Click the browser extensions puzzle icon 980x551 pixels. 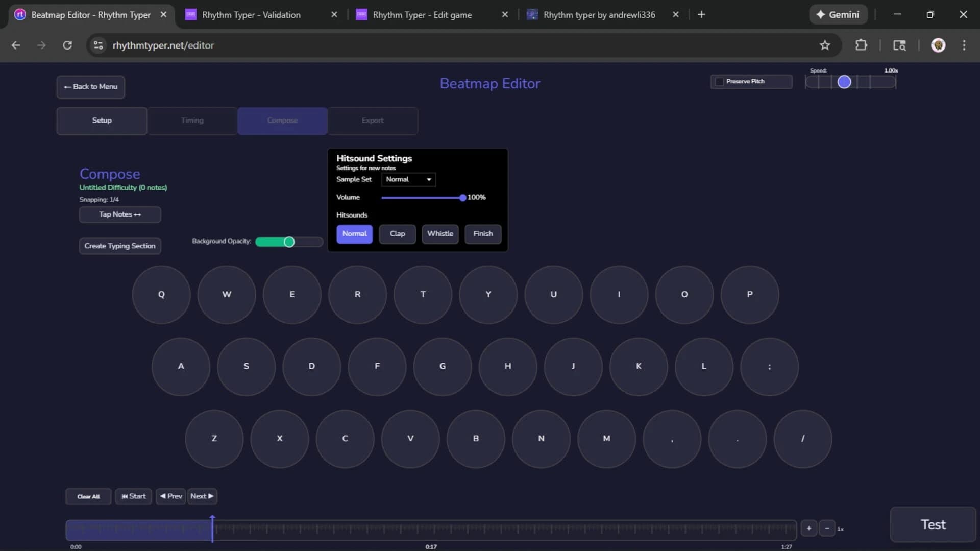(x=861, y=45)
